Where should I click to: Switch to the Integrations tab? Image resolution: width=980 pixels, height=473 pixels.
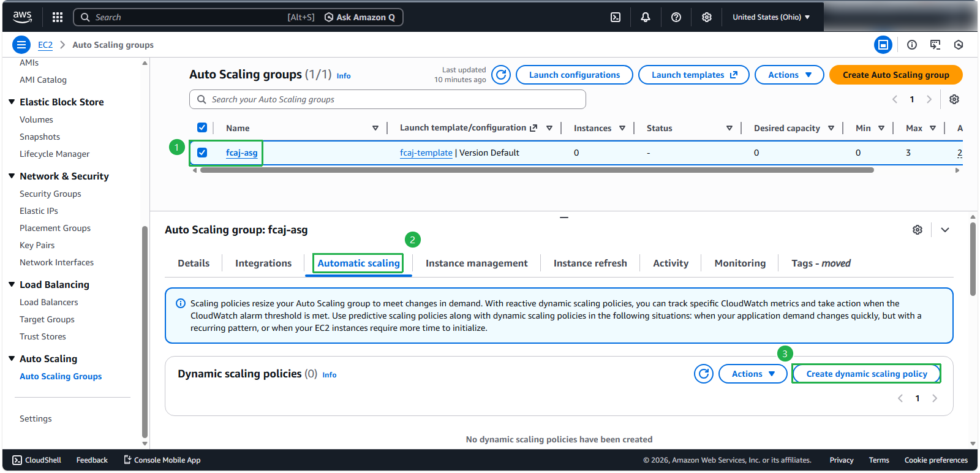click(x=263, y=263)
